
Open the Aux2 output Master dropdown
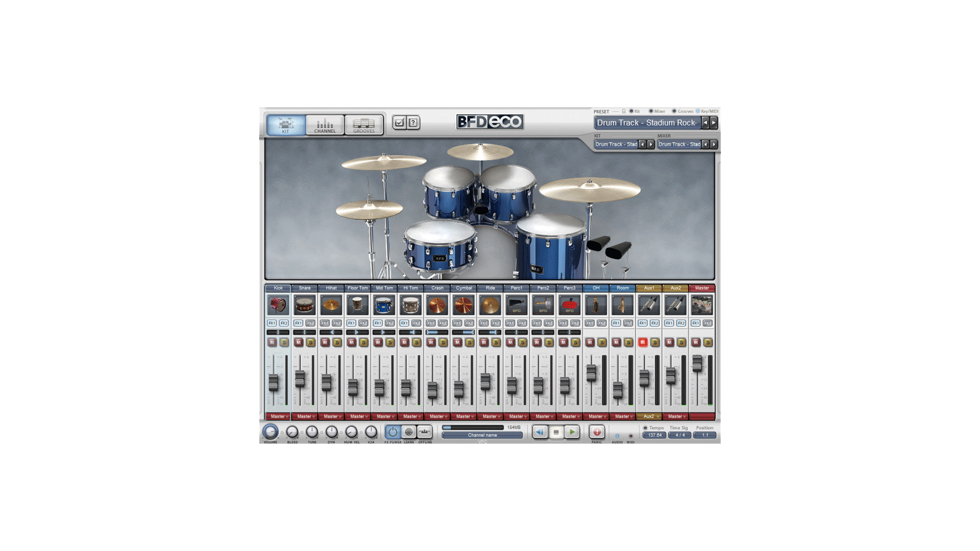[675, 416]
